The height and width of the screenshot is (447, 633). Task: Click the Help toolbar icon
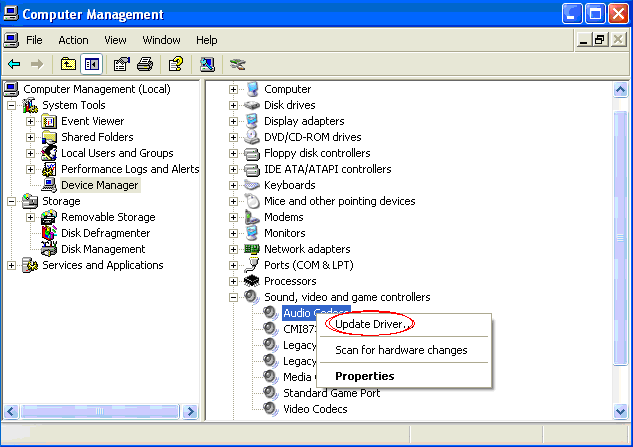(x=175, y=64)
